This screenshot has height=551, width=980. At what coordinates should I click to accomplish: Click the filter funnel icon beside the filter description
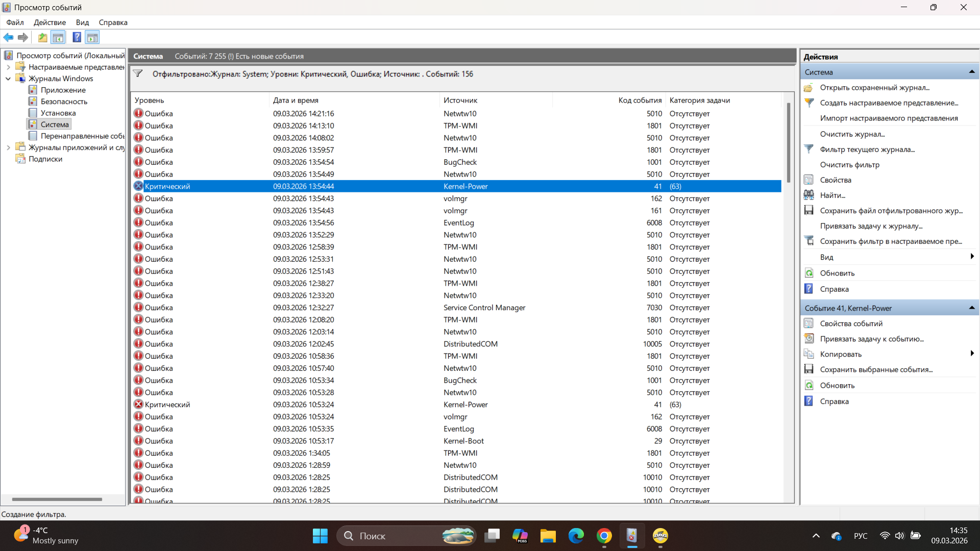(x=138, y=73)
